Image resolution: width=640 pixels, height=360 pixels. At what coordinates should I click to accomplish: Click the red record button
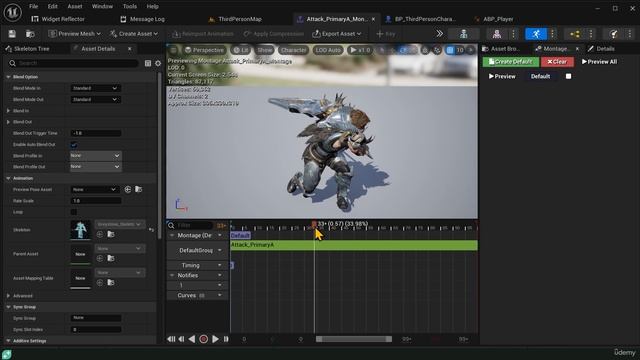tap(203, 339)
